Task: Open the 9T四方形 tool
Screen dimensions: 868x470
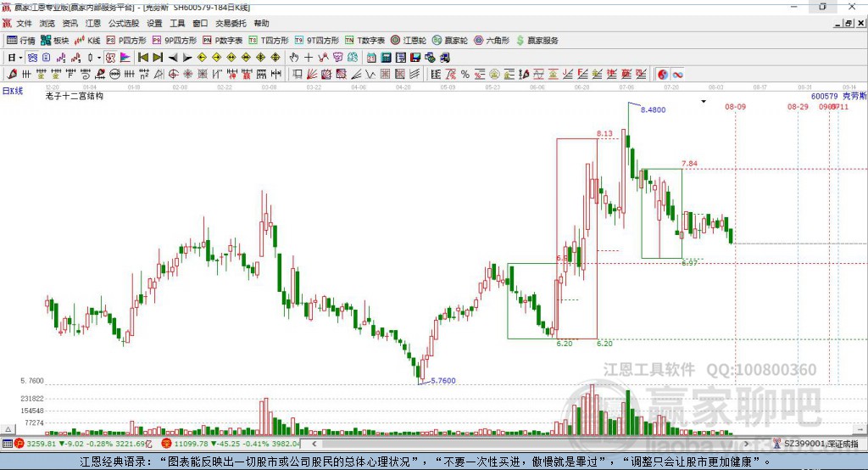Action: (x=317, y=41)
